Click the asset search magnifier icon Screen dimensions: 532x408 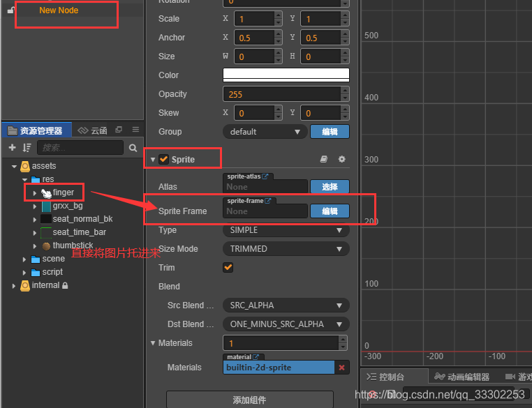133,148
